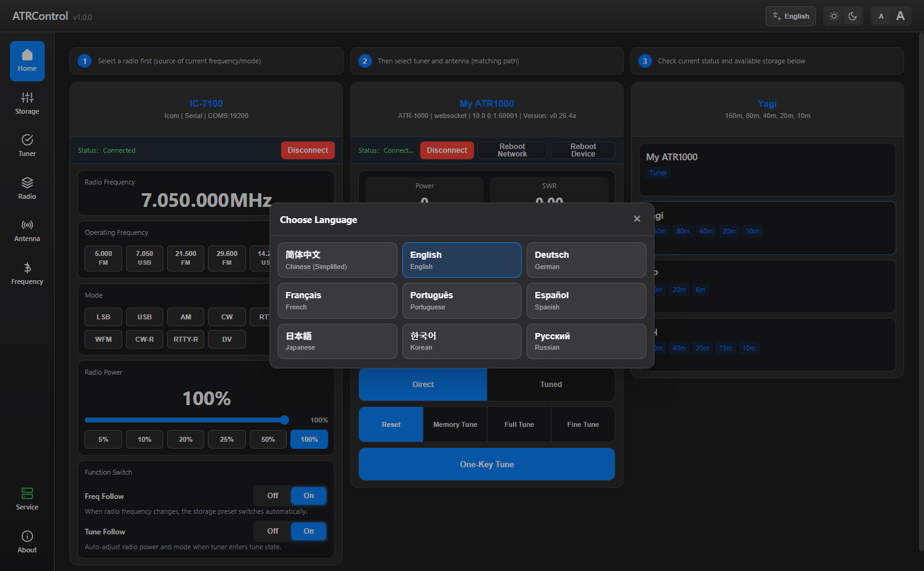Choose Deutsch German language
924x571 pixels.
click(586, 260)
